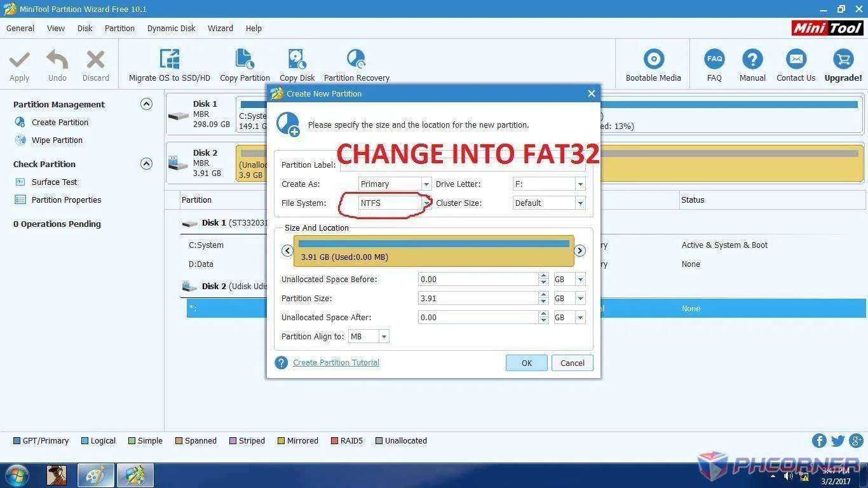Image resolution: width=868 pixels, height=488 pixels.
Task: Click the left arrow beside partition bar
Action: [287, 250]
